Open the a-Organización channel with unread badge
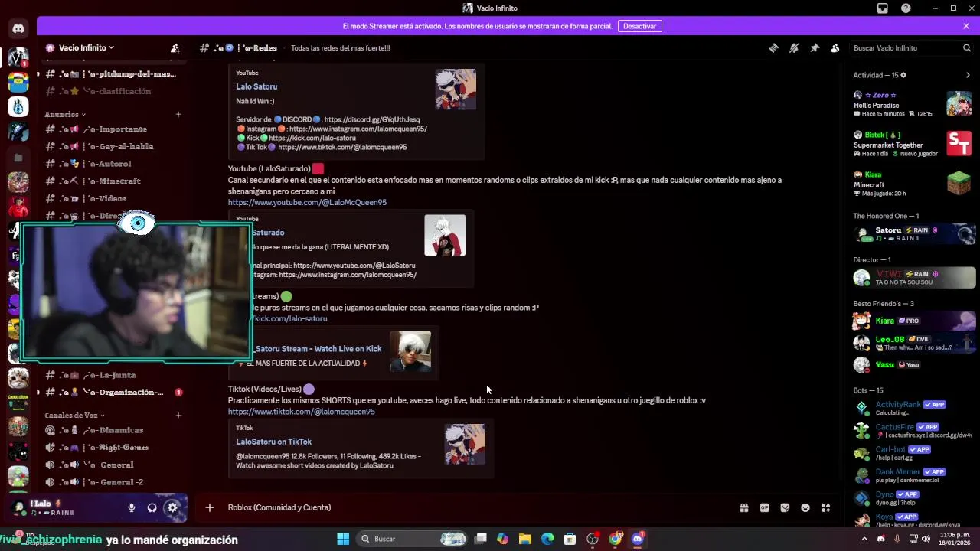The height and width of the screenshot is (551, 980). (x=112, y=392)
